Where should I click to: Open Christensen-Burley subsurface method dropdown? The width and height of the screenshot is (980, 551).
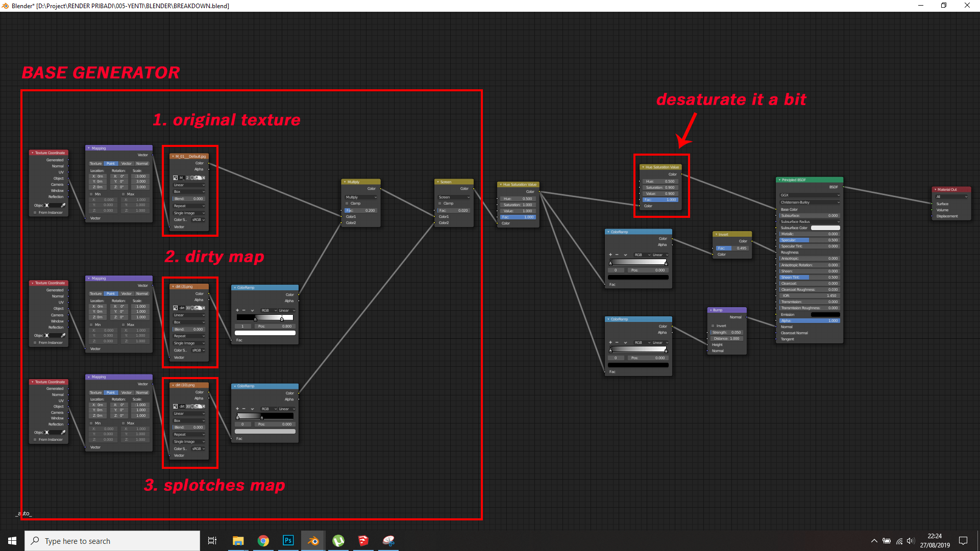810,203
